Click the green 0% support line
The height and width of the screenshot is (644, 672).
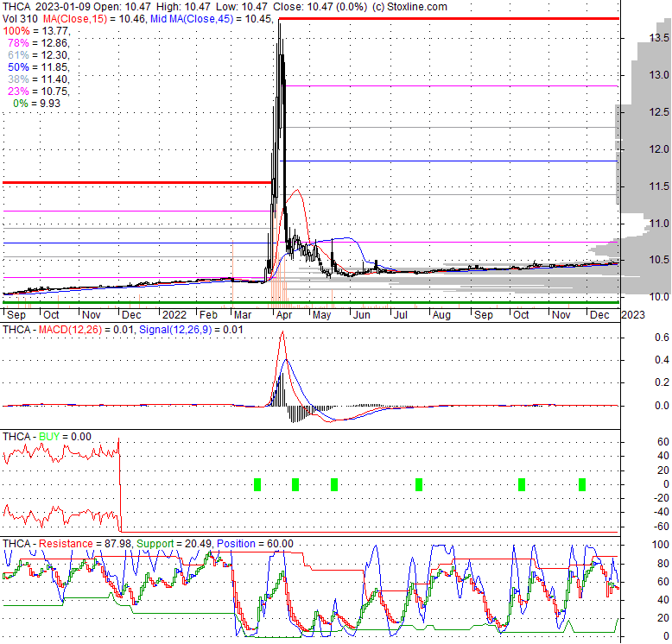pyautogui.click(x=311, y=303)
